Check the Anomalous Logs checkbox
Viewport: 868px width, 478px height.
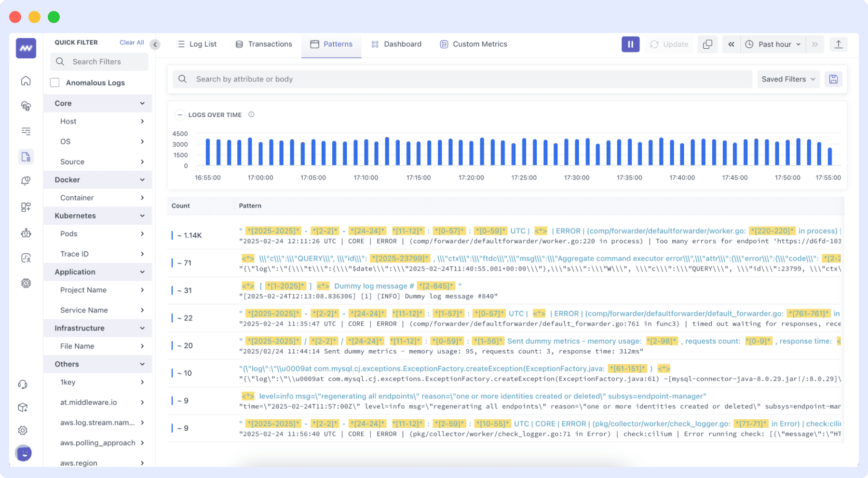tap(54, 82)
